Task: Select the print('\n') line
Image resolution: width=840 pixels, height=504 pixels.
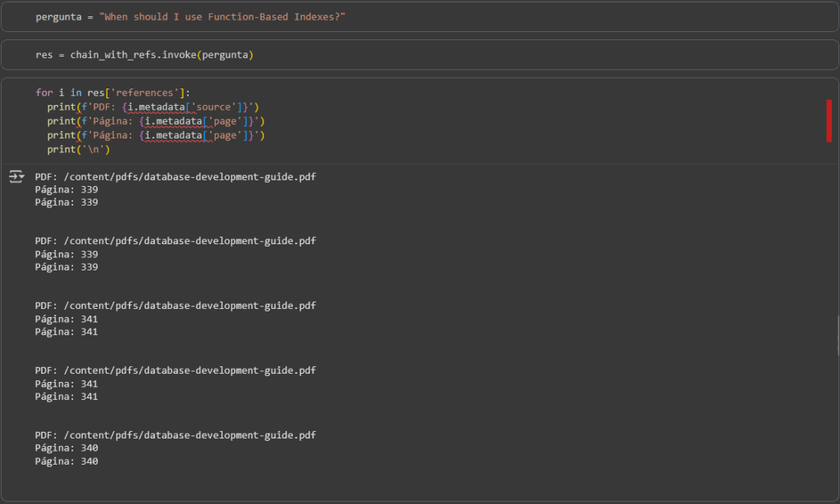Action: (78, 148)
